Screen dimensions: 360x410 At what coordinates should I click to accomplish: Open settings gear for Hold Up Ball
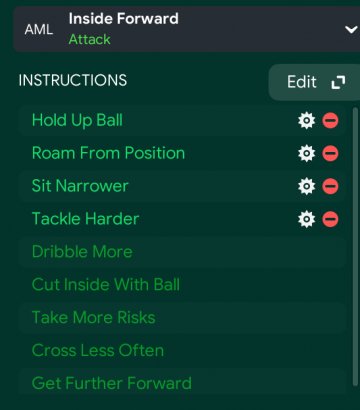[x=306, y=120]
